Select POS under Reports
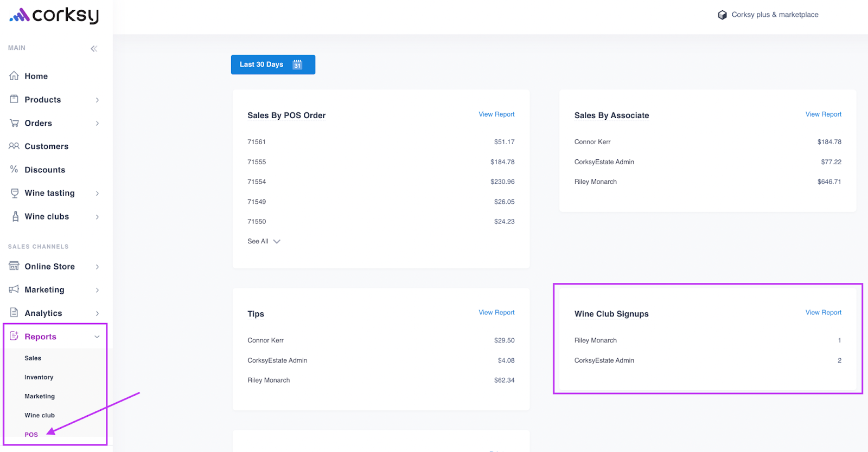The height and width of the screenshot is (452, 868). 31,435
